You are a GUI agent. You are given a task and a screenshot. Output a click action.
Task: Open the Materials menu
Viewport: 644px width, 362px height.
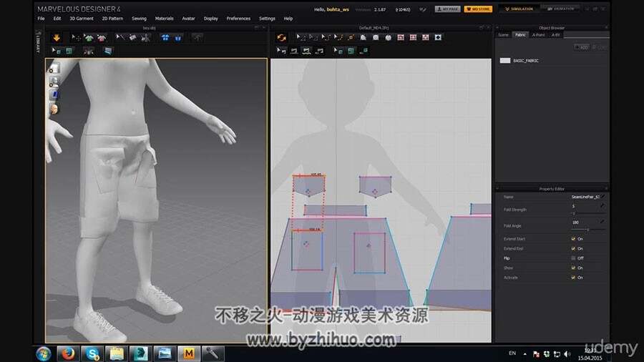coord(164,19)
